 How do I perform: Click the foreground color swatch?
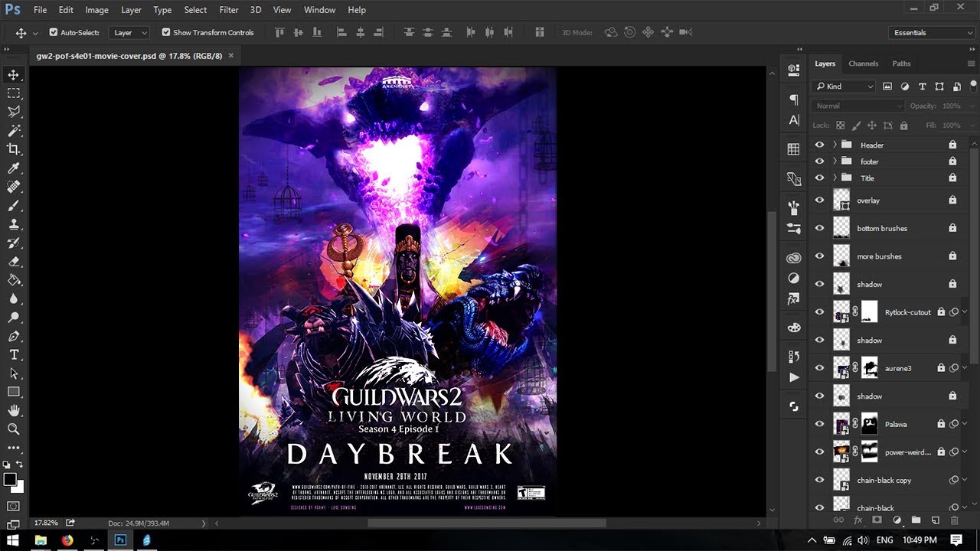(x=10, y=479)
